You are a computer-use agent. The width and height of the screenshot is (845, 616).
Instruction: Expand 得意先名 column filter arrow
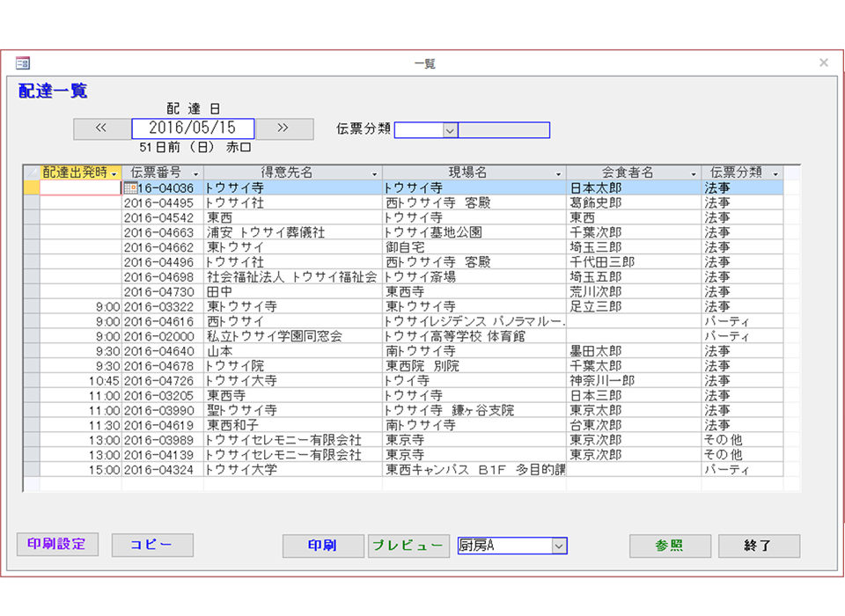[374, 173]
